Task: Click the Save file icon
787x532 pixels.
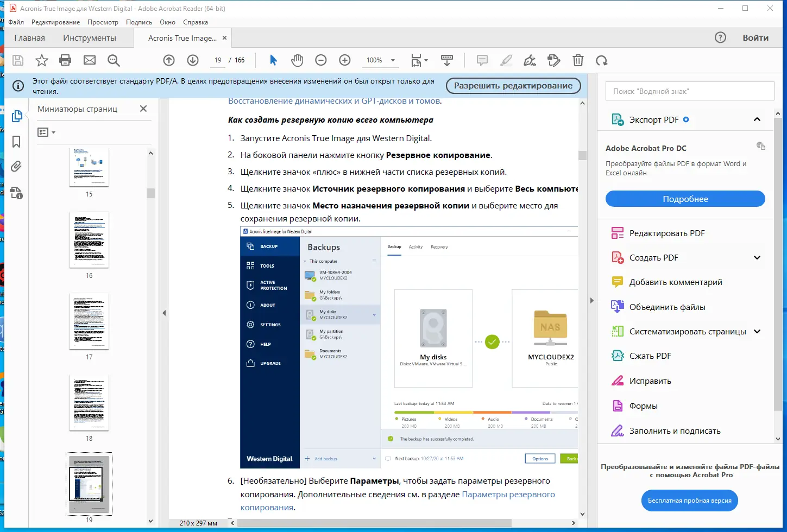Action: pos(18,60)
